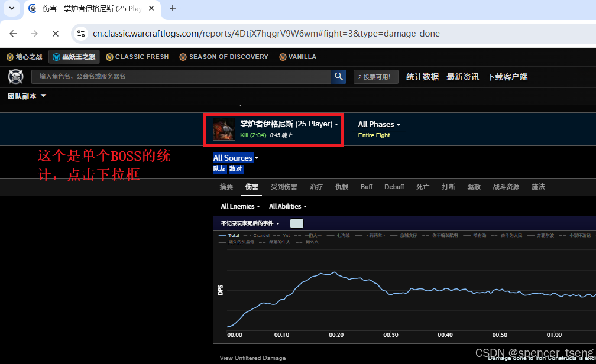Screen dimensions: 596x364
Task: Open the All Abilities dropdown
Action: pyautogui.click(x=288, y=206)
